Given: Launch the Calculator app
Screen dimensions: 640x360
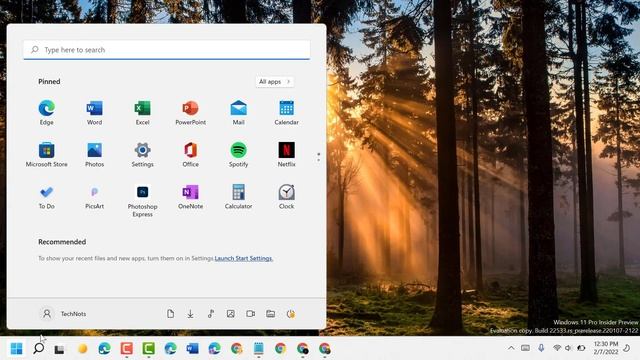Looking at the screenshot, I should pyautogui.click(x=238, y=197).
